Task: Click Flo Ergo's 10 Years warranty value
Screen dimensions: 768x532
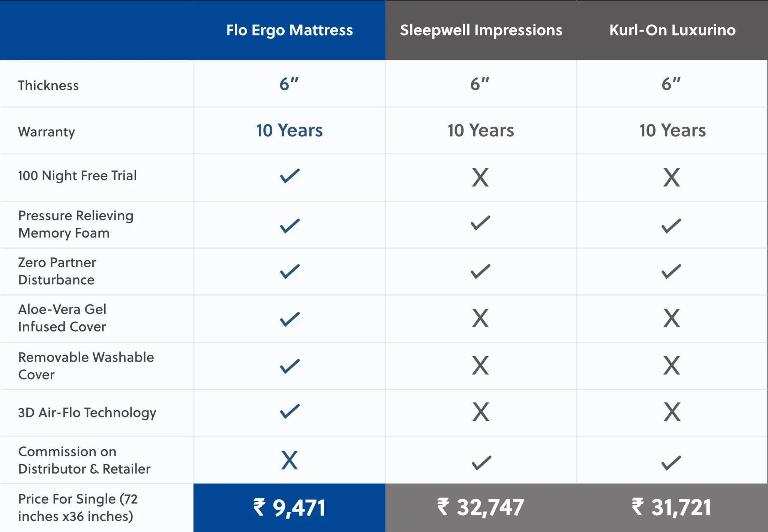Action: tap(289, 130)
